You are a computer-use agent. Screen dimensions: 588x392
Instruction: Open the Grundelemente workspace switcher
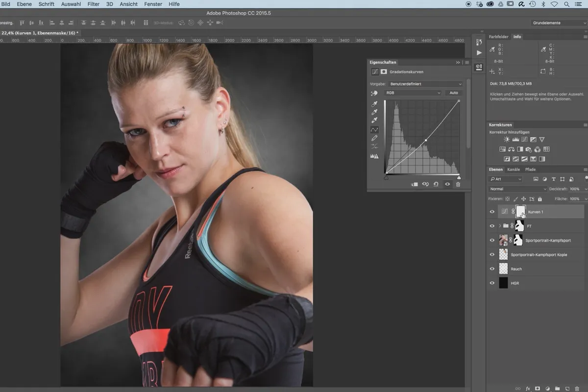point(559,23)
